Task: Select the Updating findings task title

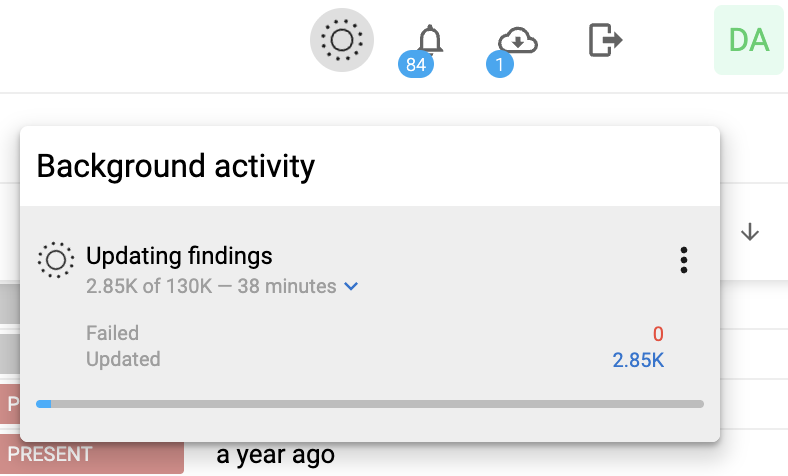Action: pos(179,256)
